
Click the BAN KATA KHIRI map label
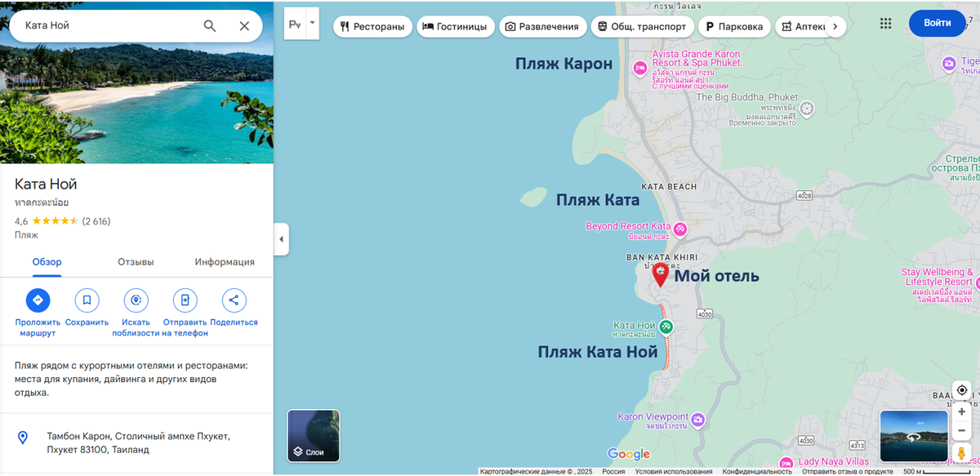pos(661,257)
